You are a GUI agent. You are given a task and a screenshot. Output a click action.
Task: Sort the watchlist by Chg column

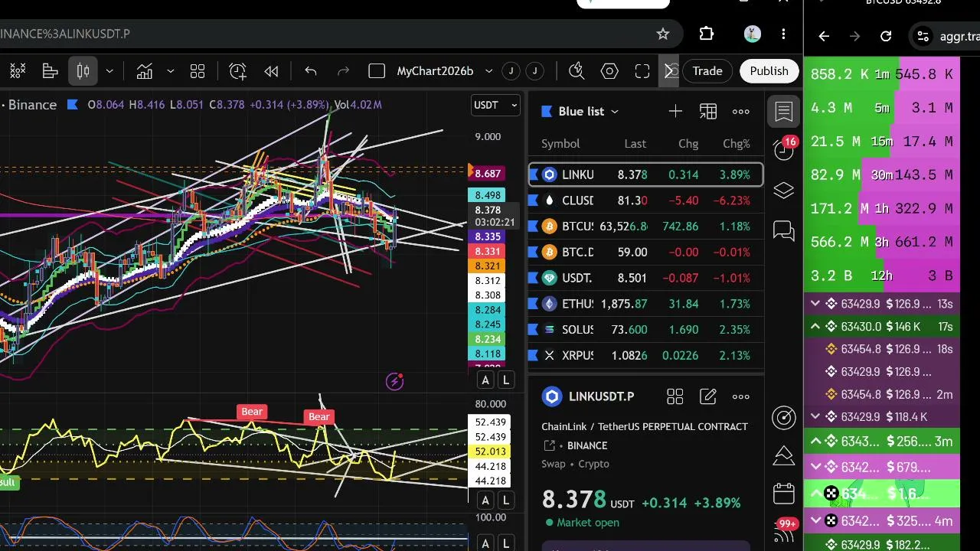(x=688, y=144)
